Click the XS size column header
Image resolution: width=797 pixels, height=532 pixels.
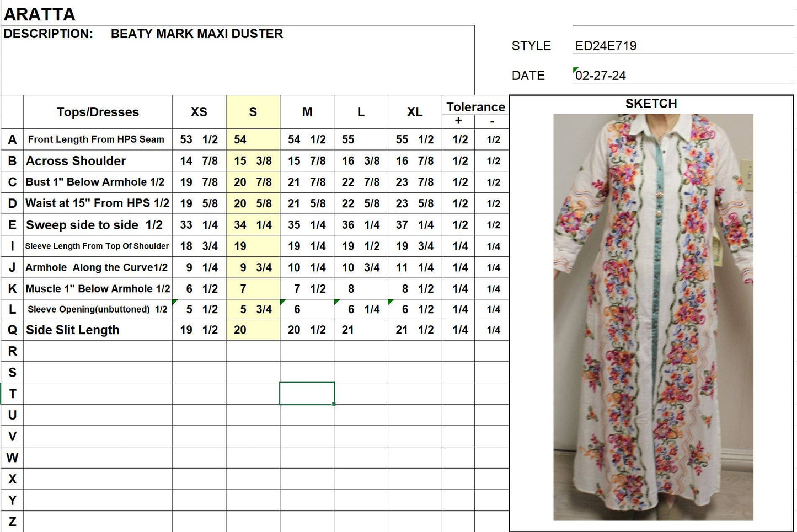[x=199, y=112]
